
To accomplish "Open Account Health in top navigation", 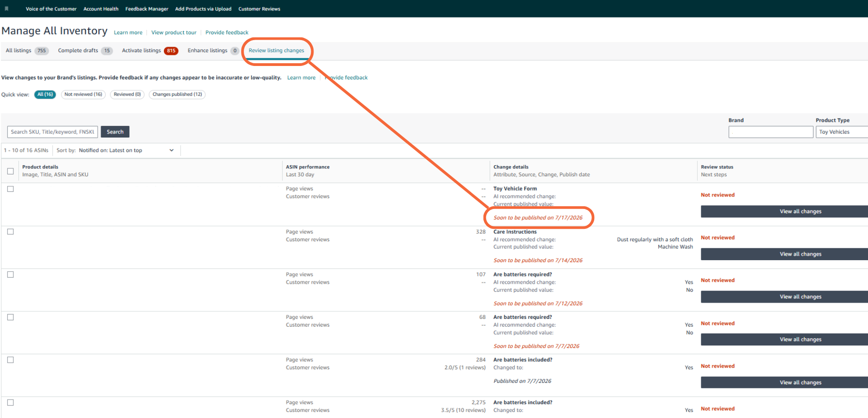I will (101, 9).
